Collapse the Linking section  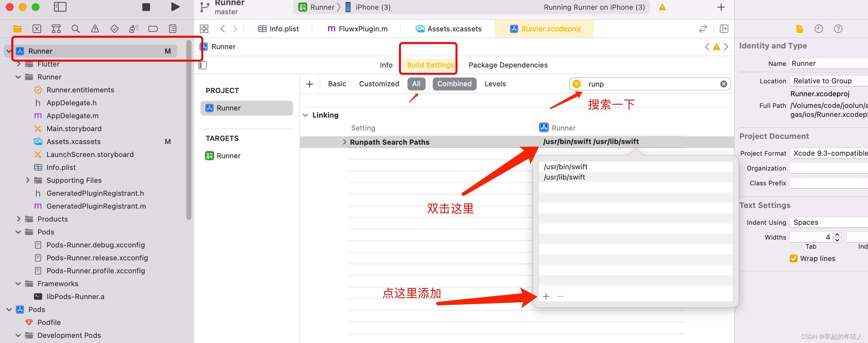point(305,115)
